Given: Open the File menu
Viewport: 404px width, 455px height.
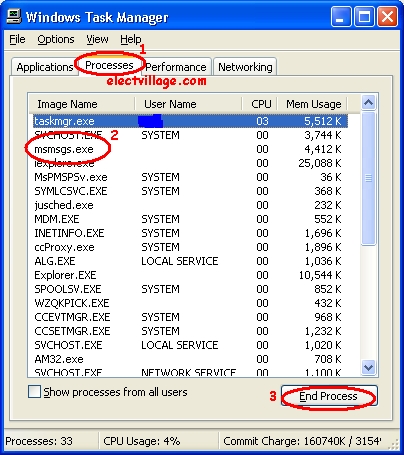Looking at the screenshot, I should tap(17, 39).
